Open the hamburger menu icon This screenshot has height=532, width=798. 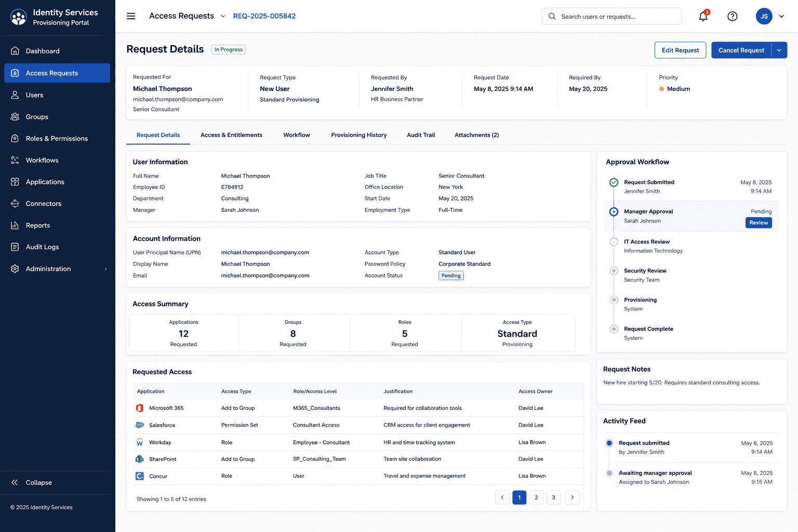coord(131,16)
